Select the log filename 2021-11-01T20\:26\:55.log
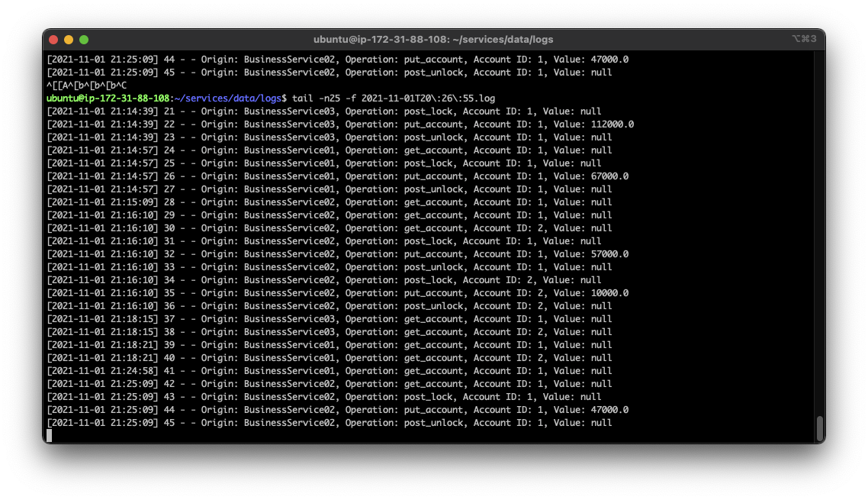The height and width of the screenshot is (500, 868). (428, 98)
